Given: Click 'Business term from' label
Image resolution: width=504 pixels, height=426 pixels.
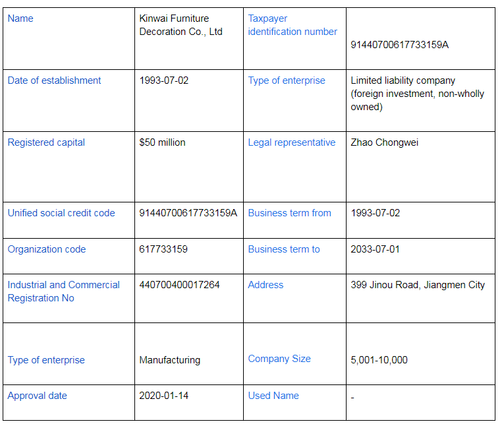Looking at the screenshot, I should tap(289, 213).
